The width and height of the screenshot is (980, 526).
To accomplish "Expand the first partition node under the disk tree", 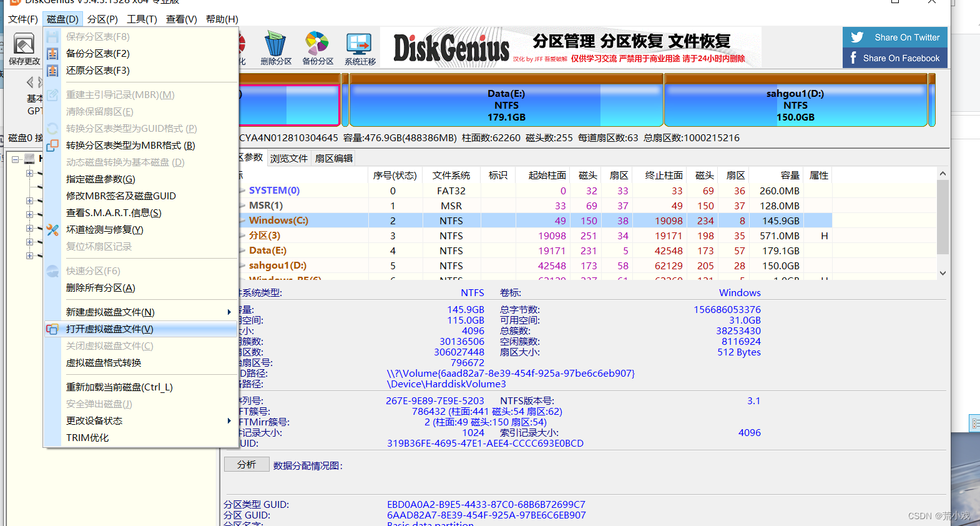I will point(29,173).
